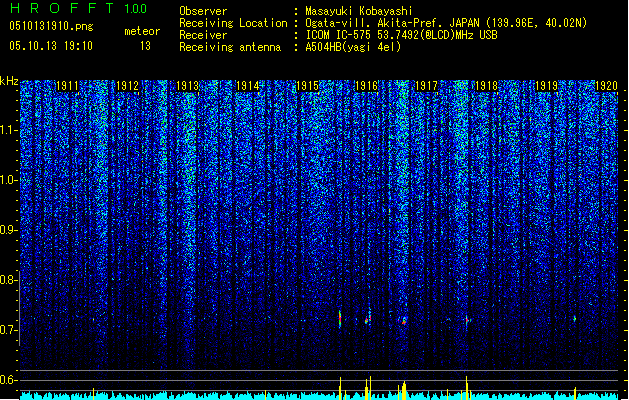Click the 'Receiving Location' field label
The width and height of the screenshot is (629, 400).
(233, 23)
